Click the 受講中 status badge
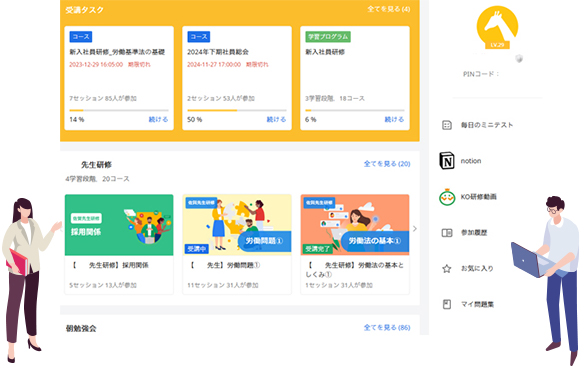 coord(197,249)
